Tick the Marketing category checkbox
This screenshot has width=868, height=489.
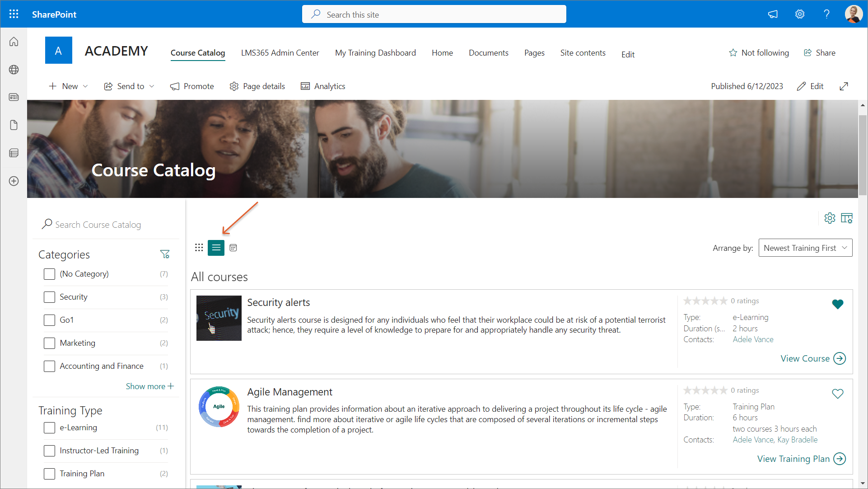(49, 343)
